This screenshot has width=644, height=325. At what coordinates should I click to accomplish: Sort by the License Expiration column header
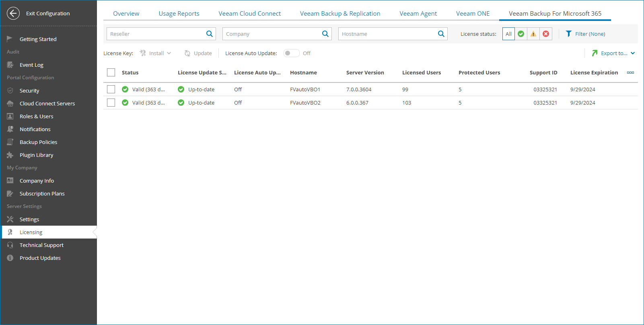[x=594, y=73]
